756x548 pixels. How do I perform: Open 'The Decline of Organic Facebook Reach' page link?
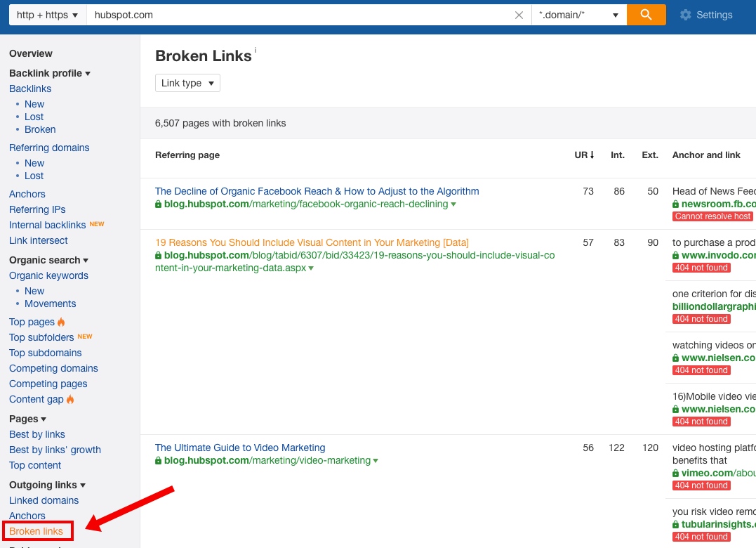[x=317, y=191]
